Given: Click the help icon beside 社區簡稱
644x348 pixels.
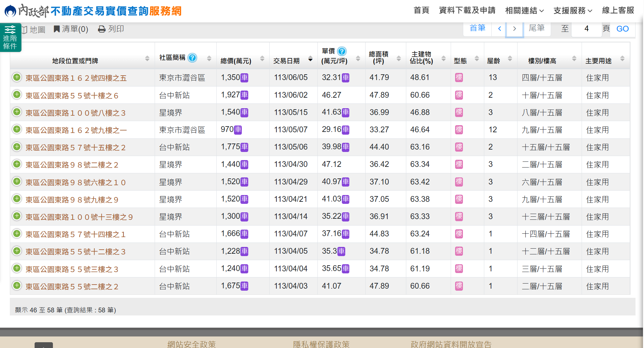Looking at the screenshot, I should pos(192,58).
